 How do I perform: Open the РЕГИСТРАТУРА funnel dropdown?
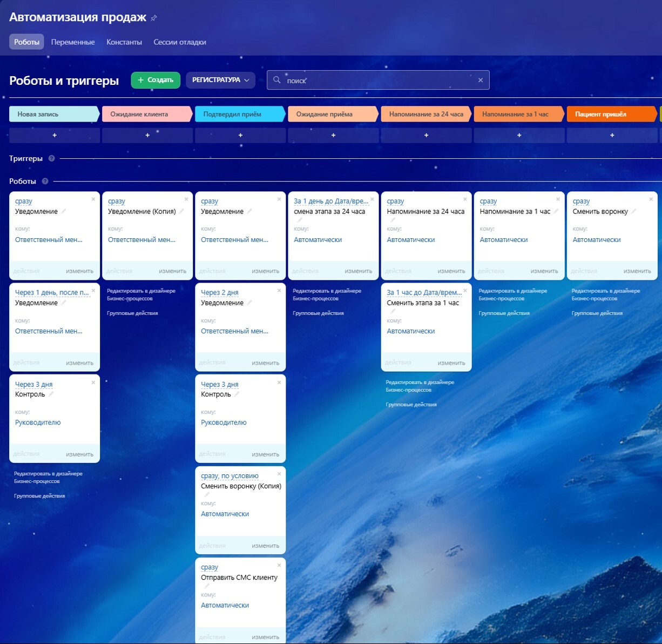pos(221,80)
